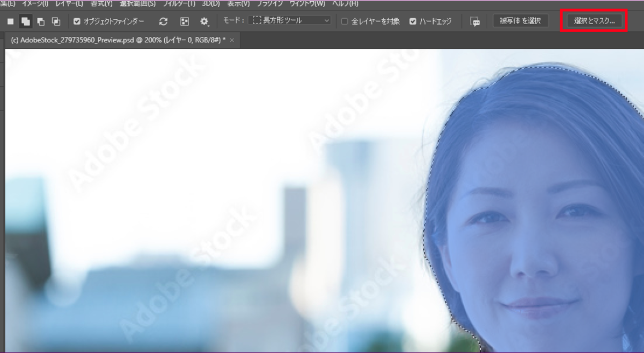Open the ヘルプ(H) menu
The image size is (644, 353).
pos(346,3)
